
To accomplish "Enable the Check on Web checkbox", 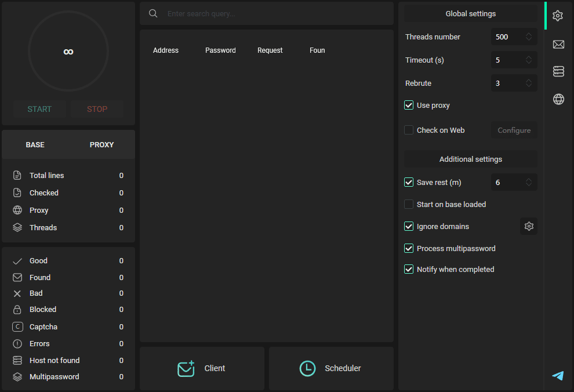I will (x=409, y=130).
